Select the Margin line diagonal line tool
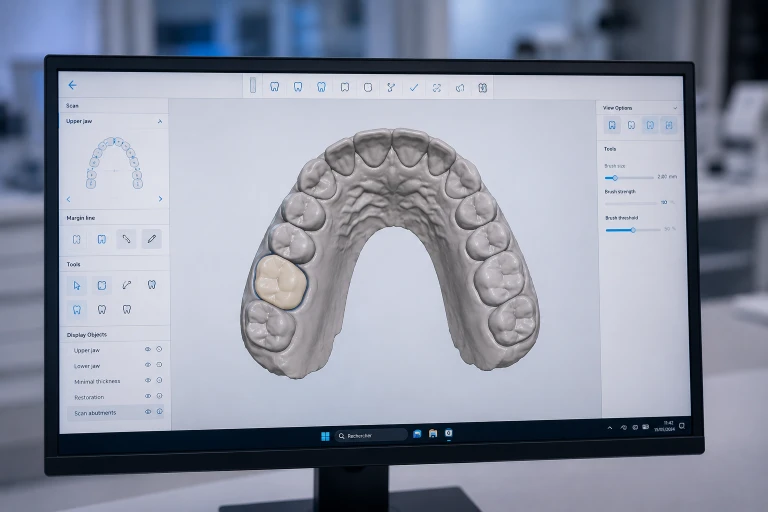The height and width of the screenshot is (512, 768). point(126,239)
